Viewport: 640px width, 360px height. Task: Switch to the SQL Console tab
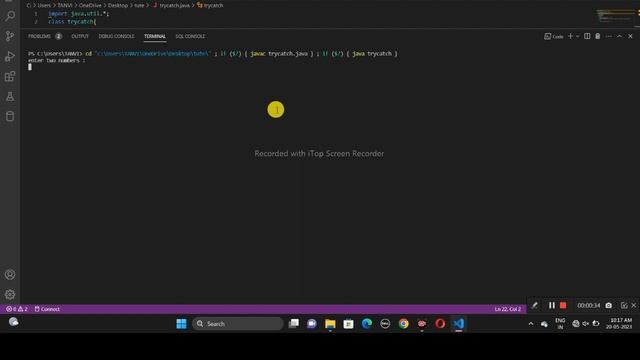coord(190,36)
